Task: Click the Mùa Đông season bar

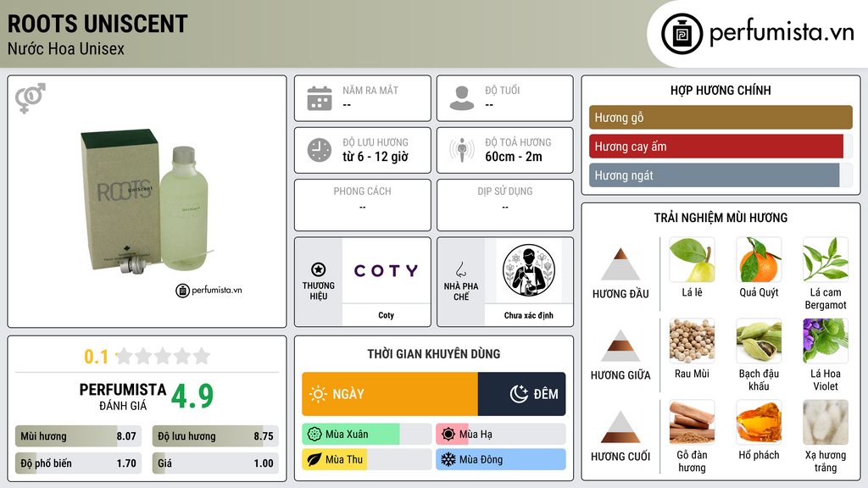Action: click(x=500, y=459)
